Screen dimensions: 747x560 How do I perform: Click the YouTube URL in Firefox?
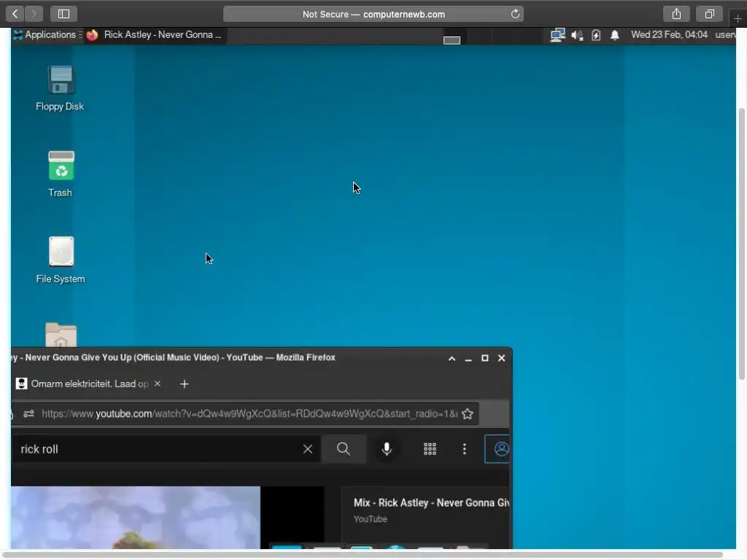coord(249,414)
